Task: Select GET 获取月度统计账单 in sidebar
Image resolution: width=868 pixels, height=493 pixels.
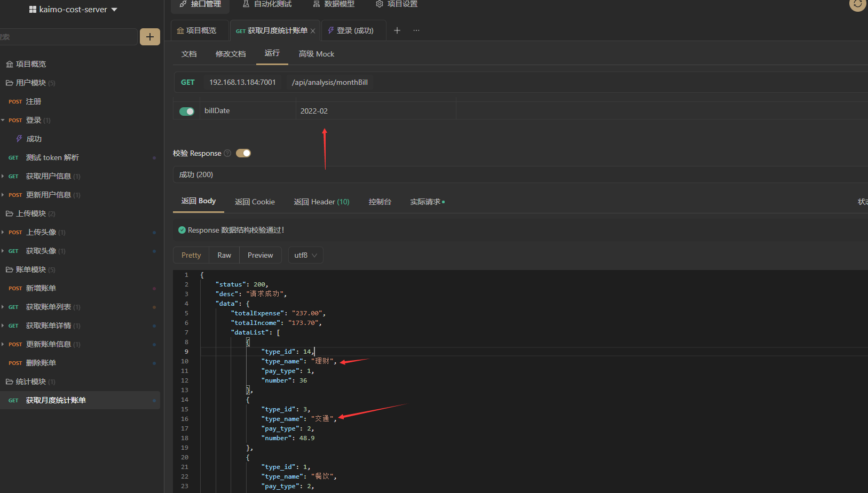Action: point(80,400)
